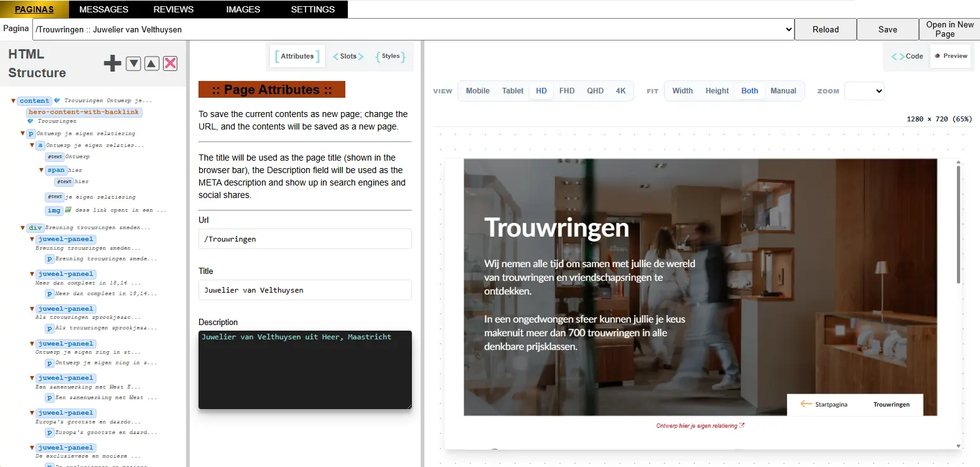Collapse the span 'hier' node
Image resolution: width=980 pixels, height=467 pixels.
tap(42, 170)
